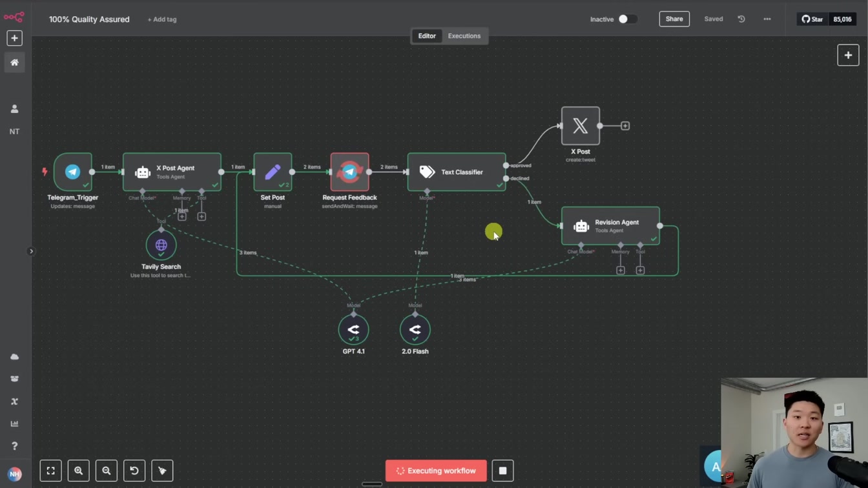Click the Tidy up workflow button
Screen dimensions: 868x488
pyautogui.click(x=162, y=471)
